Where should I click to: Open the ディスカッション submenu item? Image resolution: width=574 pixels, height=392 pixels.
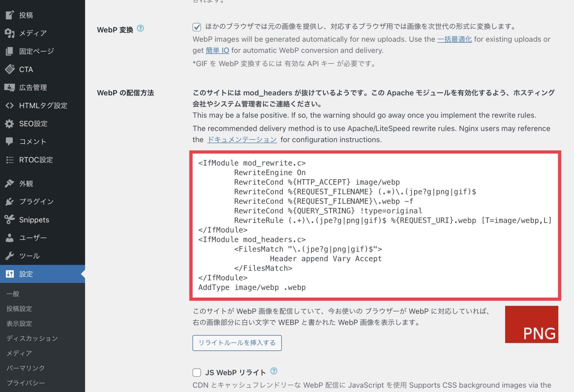tap(32, 338)
